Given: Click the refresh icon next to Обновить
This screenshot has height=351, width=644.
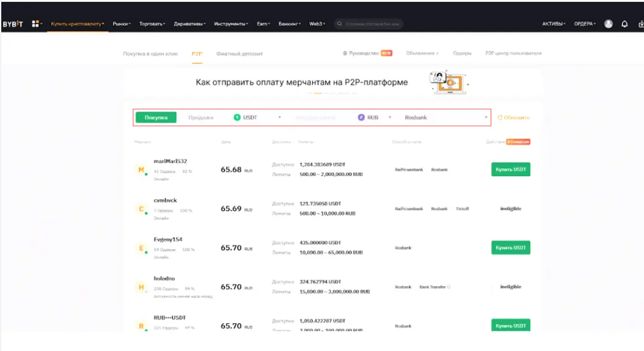Looking at the screenshot, I should pos(500,118).
